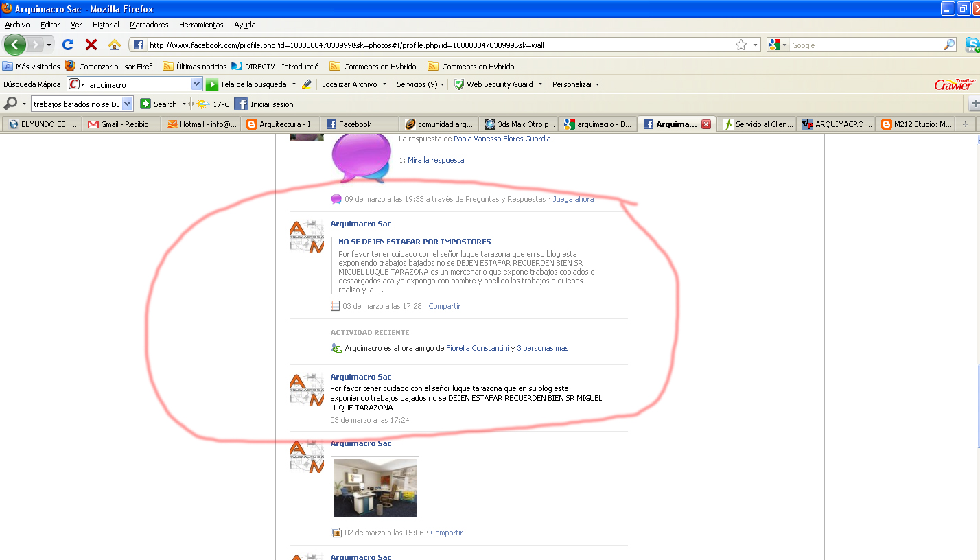Switch to the 3ds Max Otro tab
Image resolution: width=980 pixels, height=560 pixels.
[519, 124]
